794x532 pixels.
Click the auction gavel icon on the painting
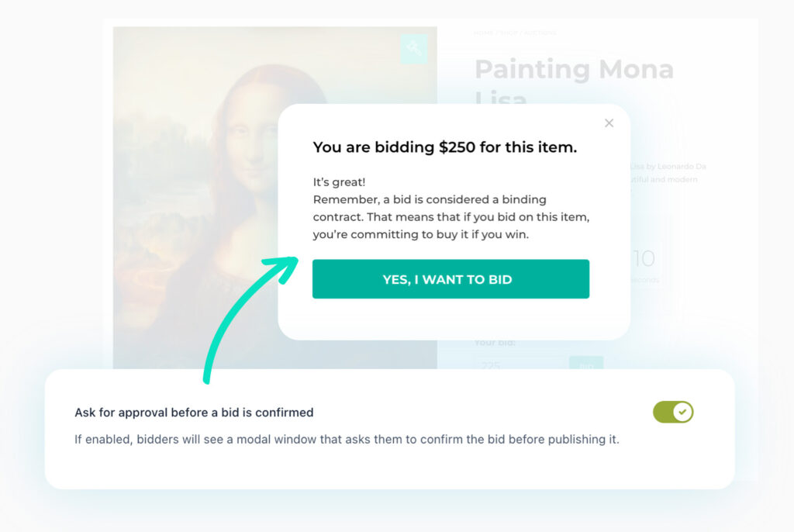click(x=414, y=48)
